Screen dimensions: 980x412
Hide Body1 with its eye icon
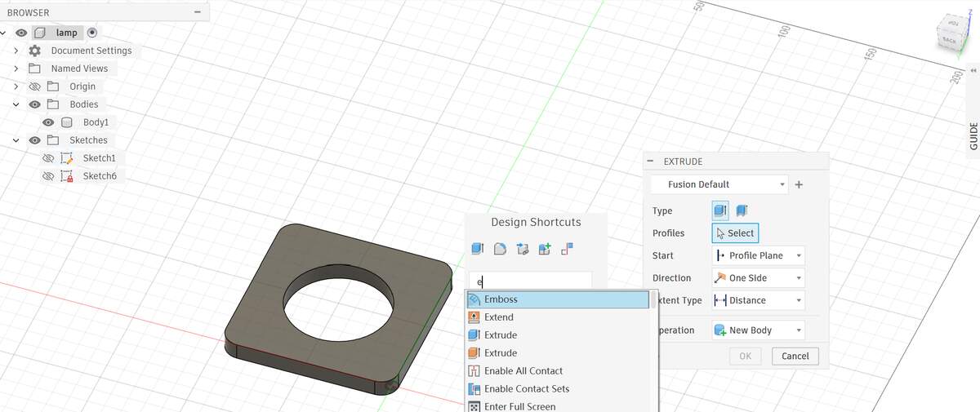(48, 122)
